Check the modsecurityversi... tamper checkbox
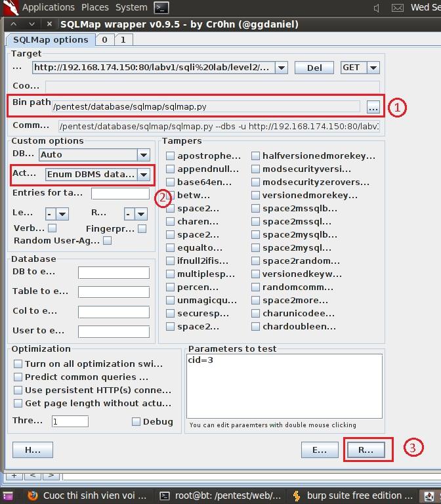The image size is (441, 504). [255, 169]
